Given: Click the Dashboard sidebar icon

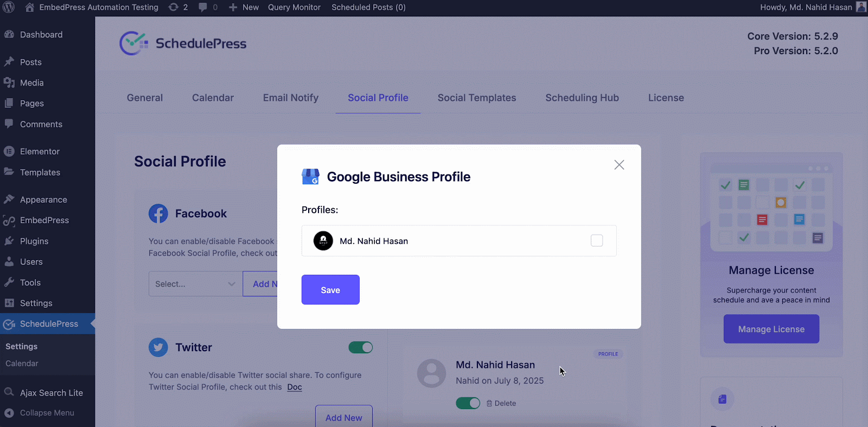Looking at the screenshot, I should tap(9, 34).
